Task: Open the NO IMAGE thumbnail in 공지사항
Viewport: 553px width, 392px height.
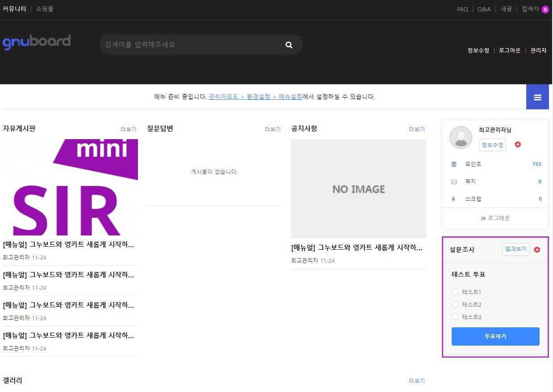Action: click(358, 189)
